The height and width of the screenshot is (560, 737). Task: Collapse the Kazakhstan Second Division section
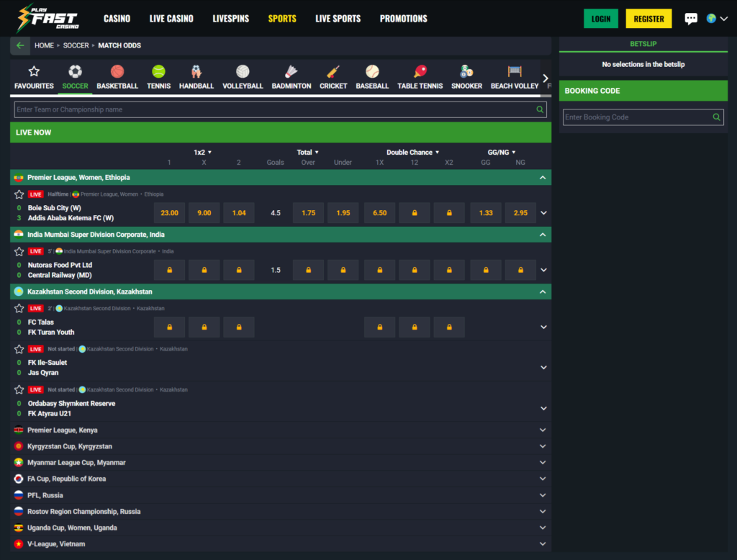[x=543, y=292]
